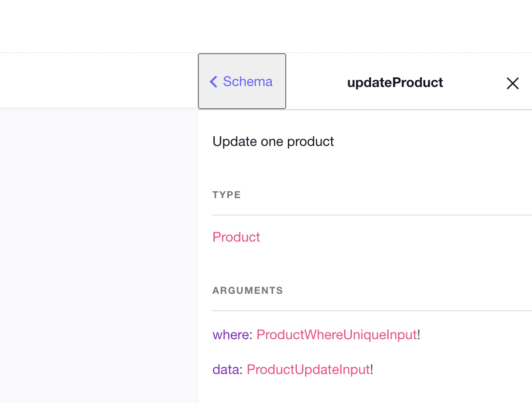Screen dimensions: 532x403
Task: Click the back chevron icon beside Schema
Action: [213, 82]
